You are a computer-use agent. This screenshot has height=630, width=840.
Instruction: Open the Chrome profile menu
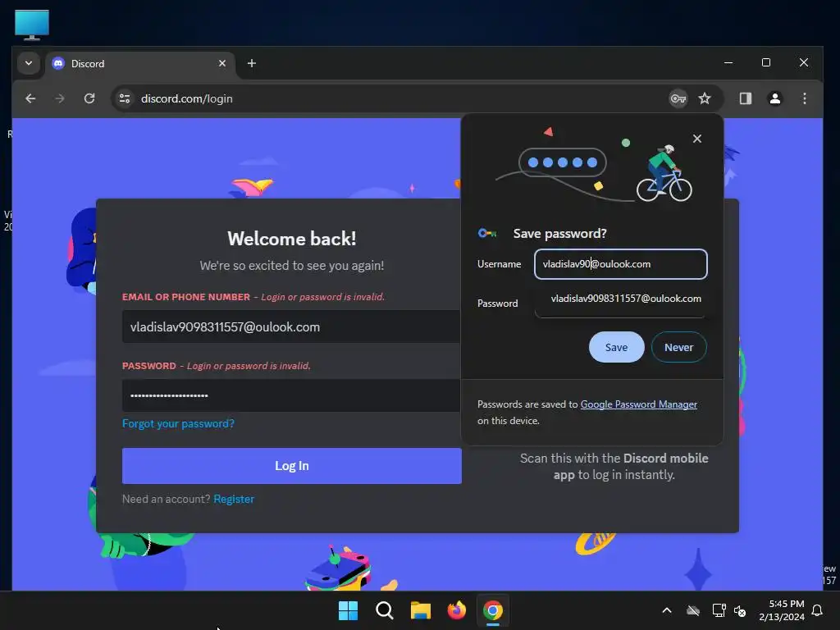point(774,98)
